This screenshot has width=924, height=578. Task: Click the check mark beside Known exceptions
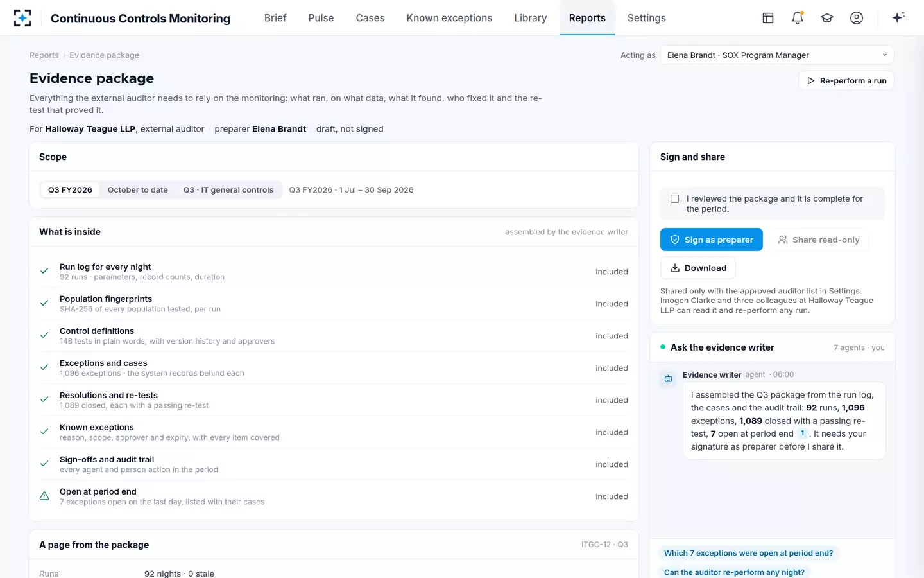tap(44, 432)
